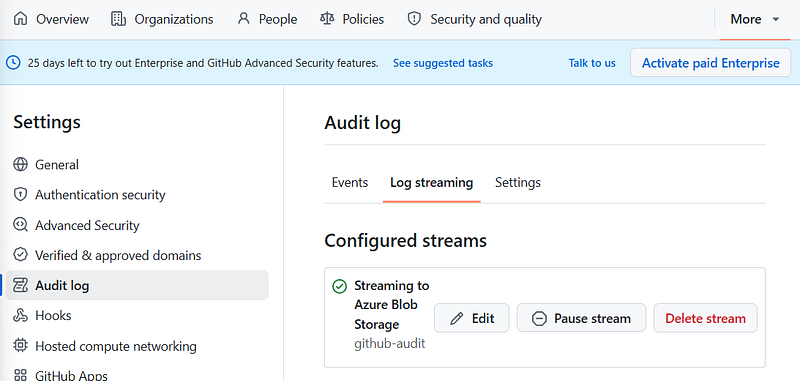Open Authentication security settings

pyautogui.click(x=137, y=195)
